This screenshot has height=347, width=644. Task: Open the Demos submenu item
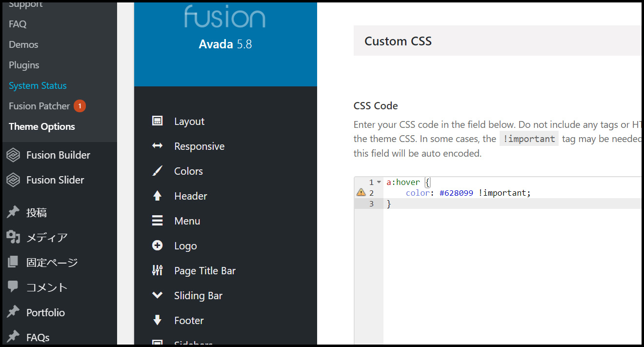coord(23,44)
